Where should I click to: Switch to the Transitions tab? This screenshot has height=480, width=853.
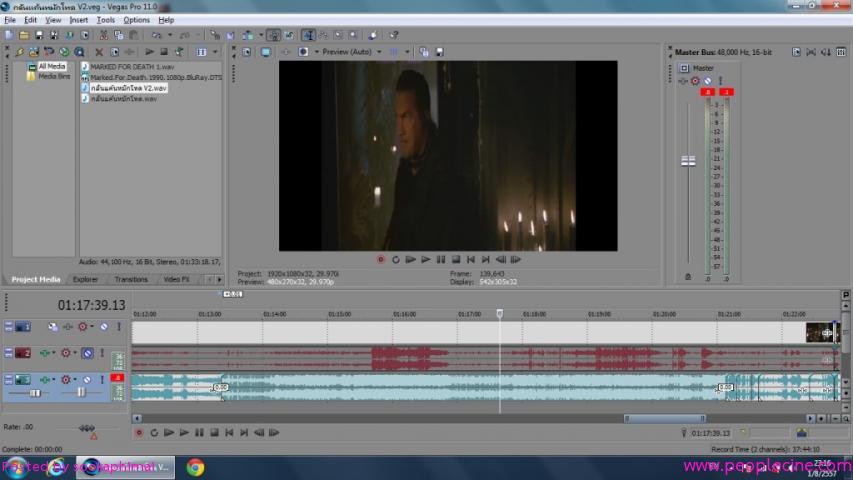pos(131,279)
